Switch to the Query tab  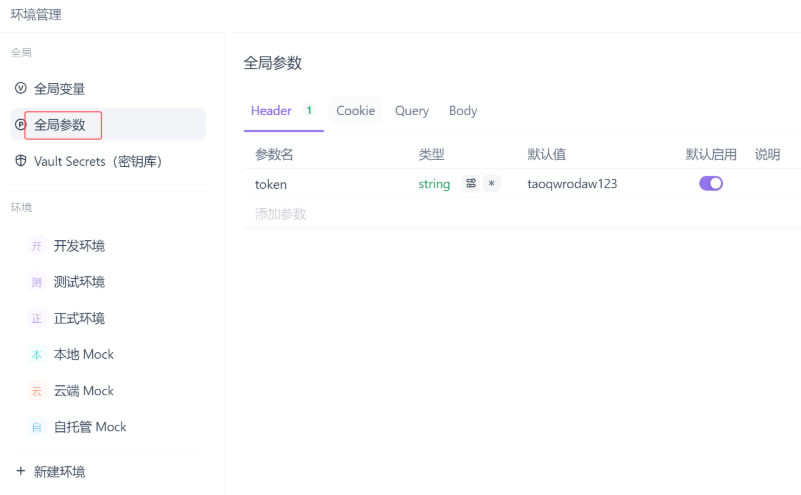pyautogui.click(x=412, y=111)
